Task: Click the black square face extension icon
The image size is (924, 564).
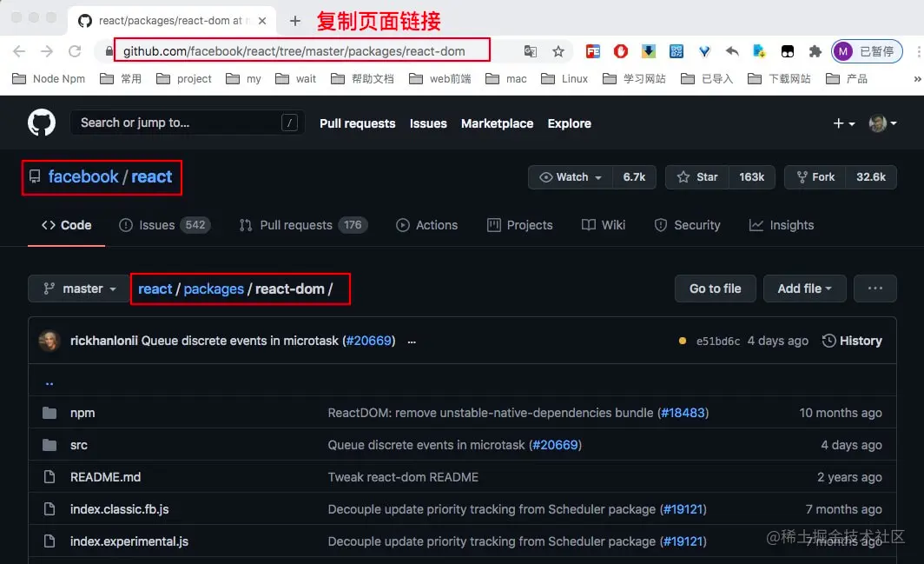Action: pos(788,51)
